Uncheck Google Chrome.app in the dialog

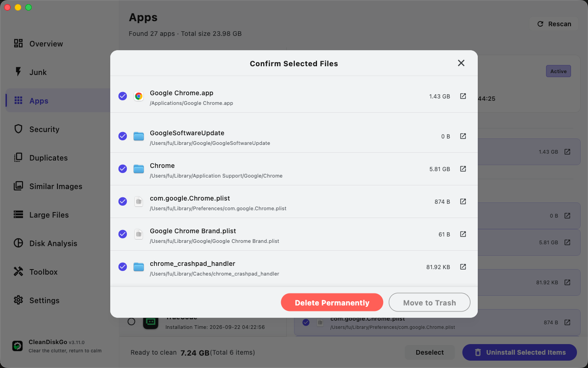(x=123, y=96)
